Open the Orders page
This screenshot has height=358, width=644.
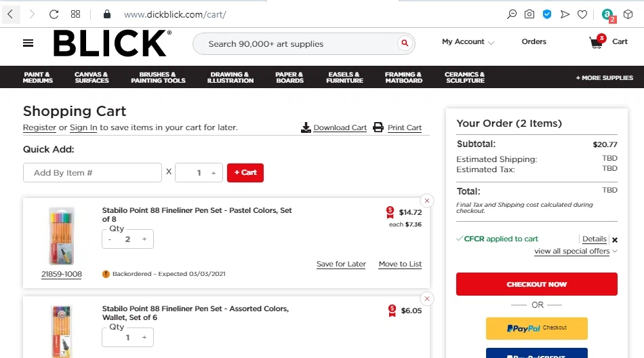[534, 41]
